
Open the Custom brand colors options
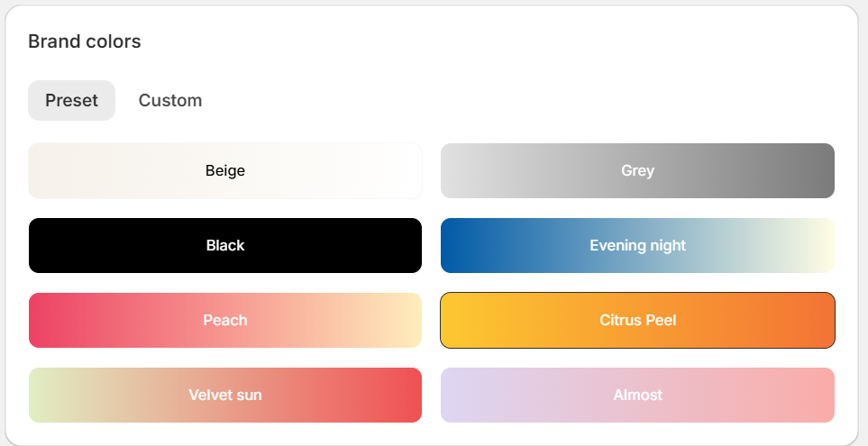pos(170,100)
